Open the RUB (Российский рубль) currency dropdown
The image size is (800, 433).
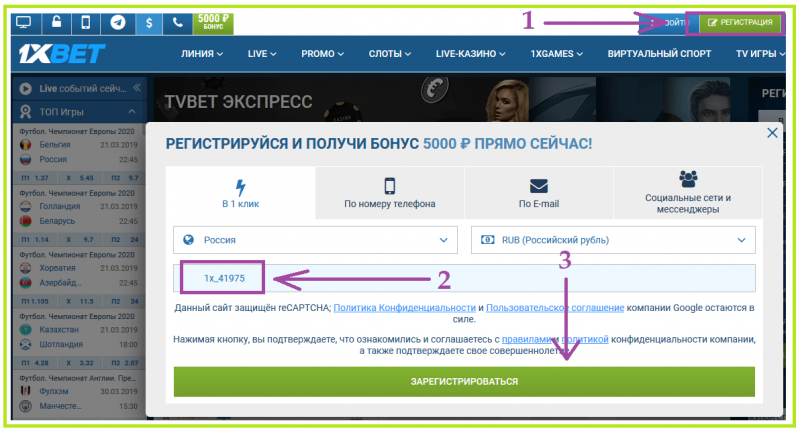coord(613,240)
